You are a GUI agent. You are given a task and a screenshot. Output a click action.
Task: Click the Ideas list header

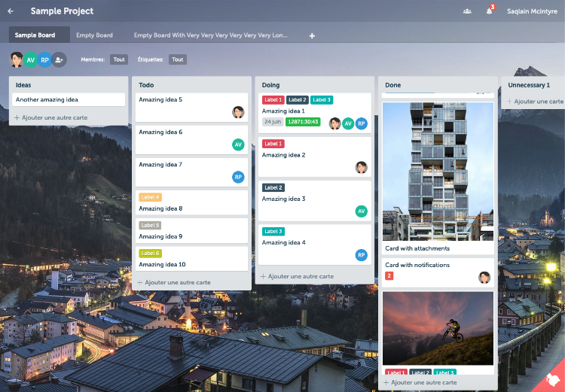pyautogui.click(x=23, y=85)
